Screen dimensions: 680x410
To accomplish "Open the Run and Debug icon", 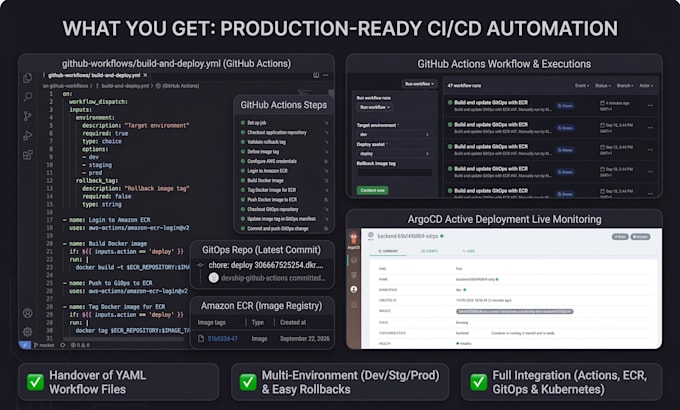I will coord(28,135).
